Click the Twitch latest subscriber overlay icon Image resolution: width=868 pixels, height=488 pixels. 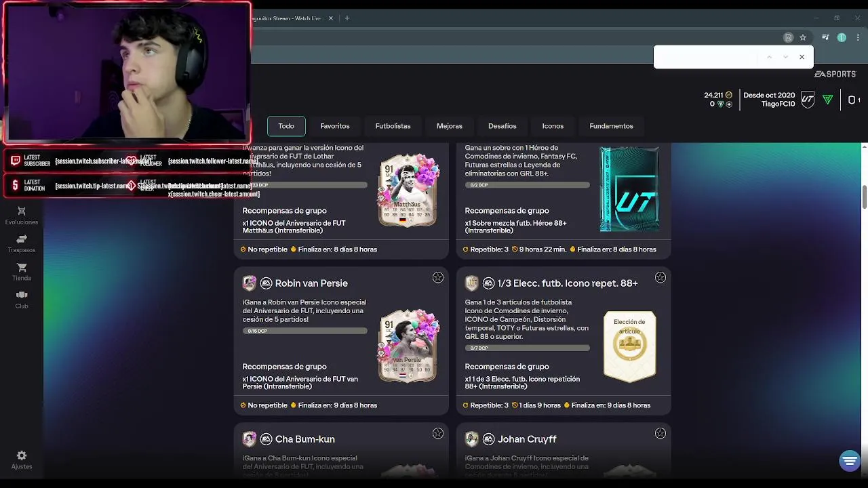coord(16,161)
